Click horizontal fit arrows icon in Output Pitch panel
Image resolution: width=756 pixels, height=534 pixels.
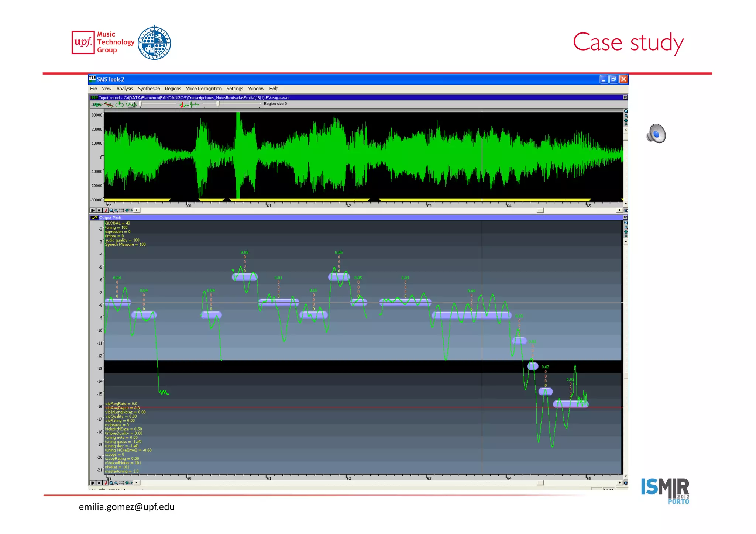click(129, 483)
